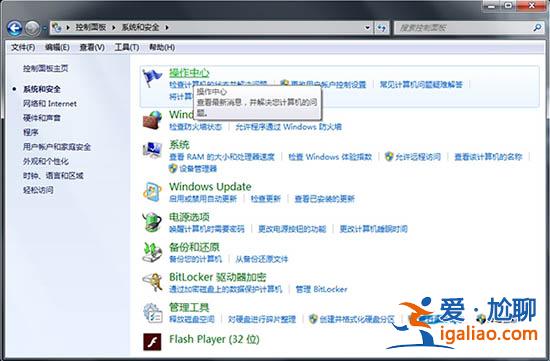Click the BitLocker keys icon
Screen dimensions: 550x361
click(152, 282)
